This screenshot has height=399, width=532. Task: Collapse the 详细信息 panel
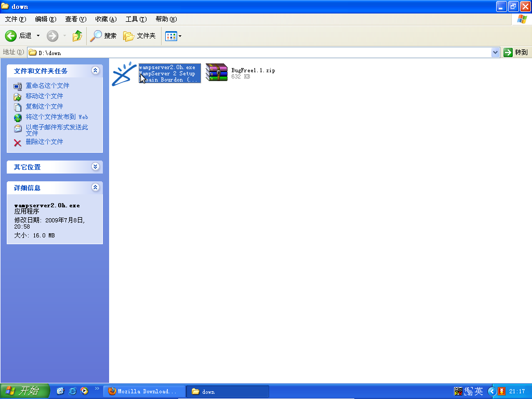96,187
